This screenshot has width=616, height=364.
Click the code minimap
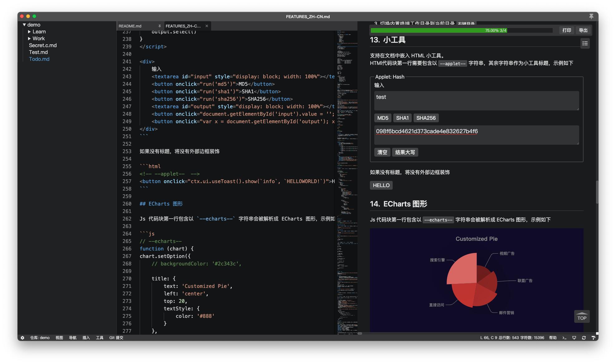pyautogui.click(x=347, y=182)
